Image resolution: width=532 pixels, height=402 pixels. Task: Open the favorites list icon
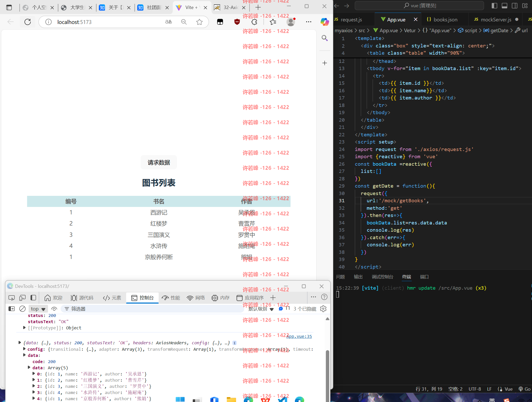pyautogui.click(x=273, y=22)
